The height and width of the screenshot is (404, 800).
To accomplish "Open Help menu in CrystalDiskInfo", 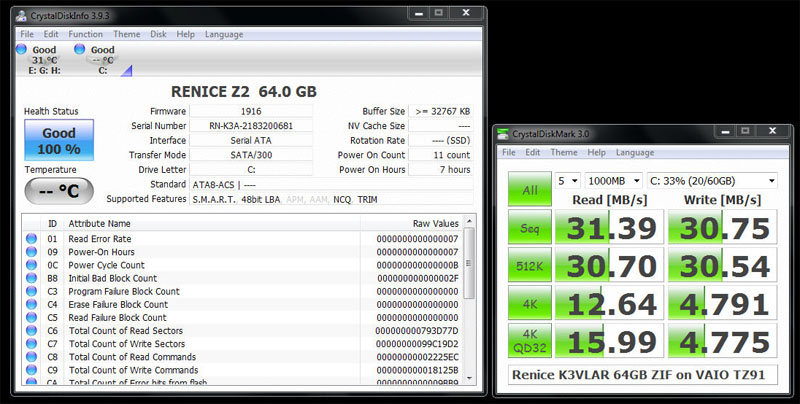I will [186, 34].
